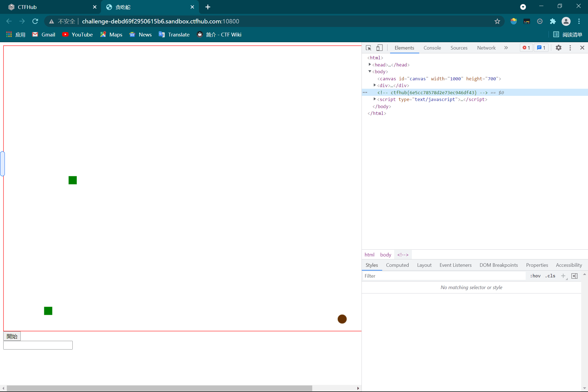This screenshot has width=588, height=392.
Task: Toggle device emulation mode
Action: pos(379,48)
